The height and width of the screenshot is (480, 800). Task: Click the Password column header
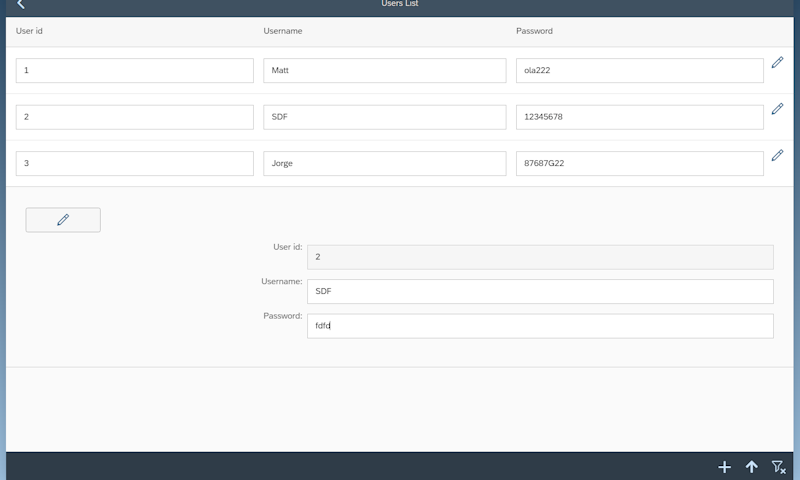pos(534,31)
